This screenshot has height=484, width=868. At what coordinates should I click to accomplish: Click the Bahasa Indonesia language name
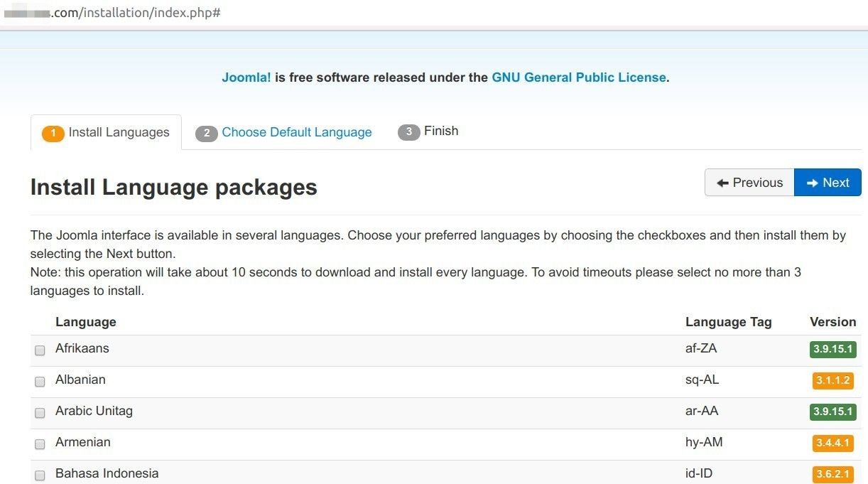click(x=107, y=473)
